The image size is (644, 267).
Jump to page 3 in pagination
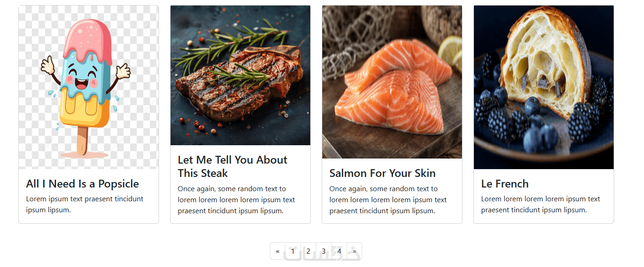point(324,251)
